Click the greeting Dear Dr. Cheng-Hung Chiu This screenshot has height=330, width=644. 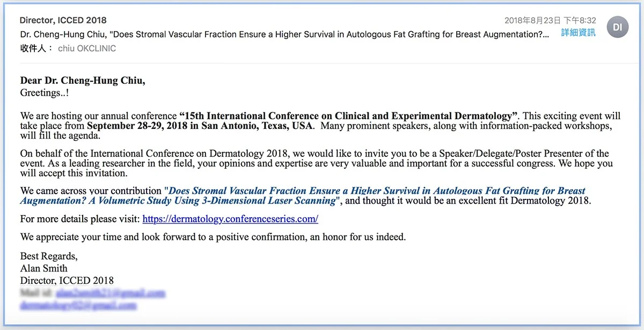tap(83, 81)
